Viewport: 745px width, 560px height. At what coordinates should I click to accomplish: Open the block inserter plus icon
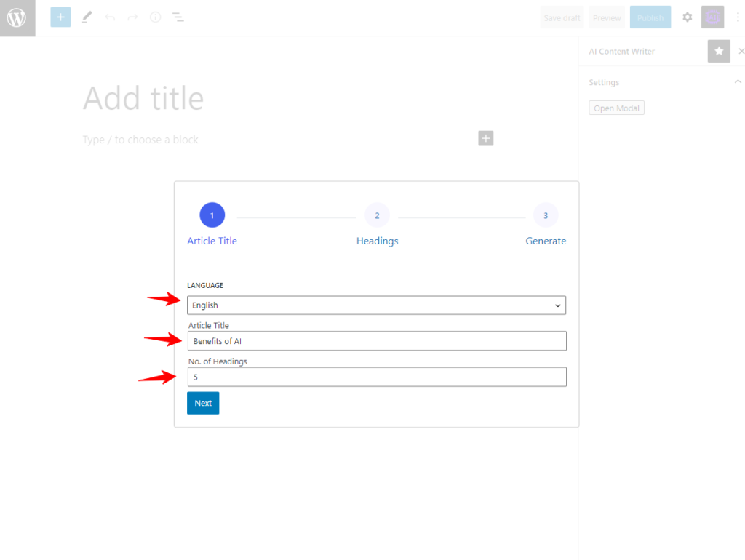coord(60,17)
